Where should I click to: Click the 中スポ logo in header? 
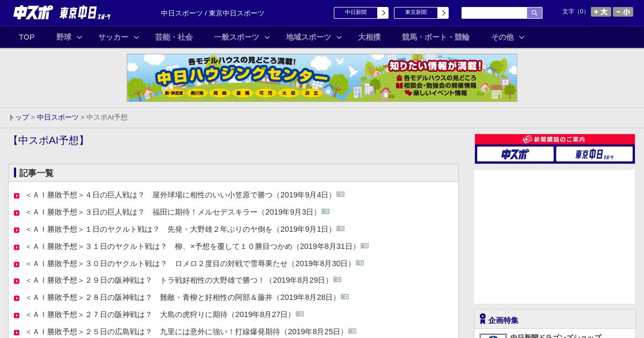[x=33, y=12]
